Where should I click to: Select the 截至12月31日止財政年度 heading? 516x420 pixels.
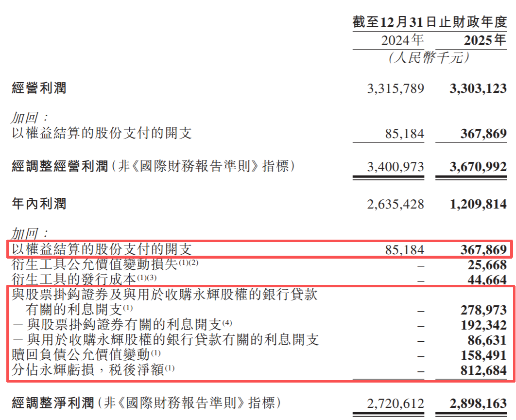430,22
